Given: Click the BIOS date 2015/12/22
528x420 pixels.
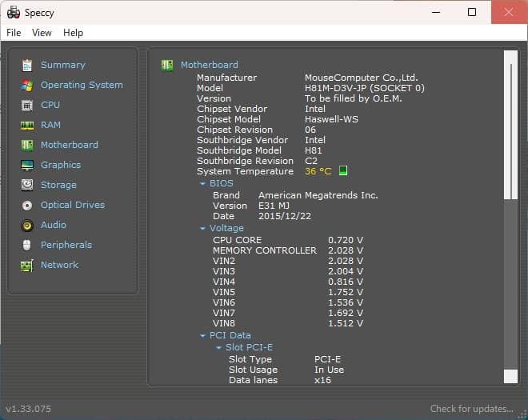Looking at the screenshot, I should point(285,216).
